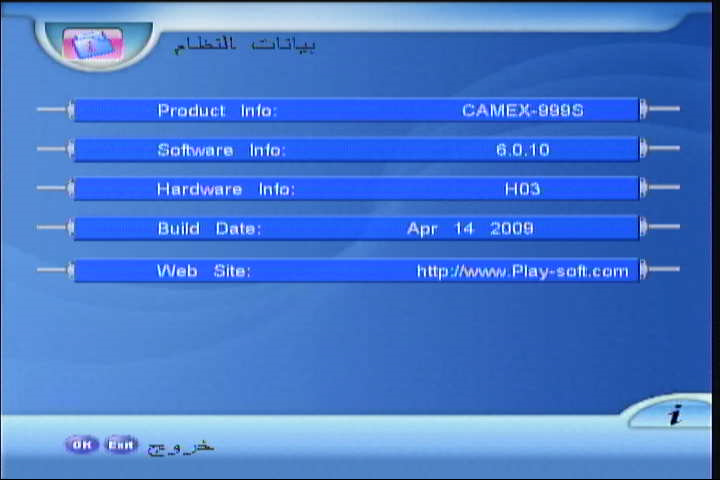Click the italic 'i' info icon

click(675, 415)
